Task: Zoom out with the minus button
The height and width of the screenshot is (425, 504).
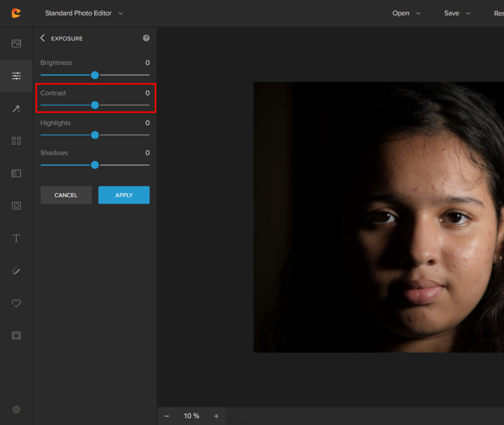Action: coord(167,416)
